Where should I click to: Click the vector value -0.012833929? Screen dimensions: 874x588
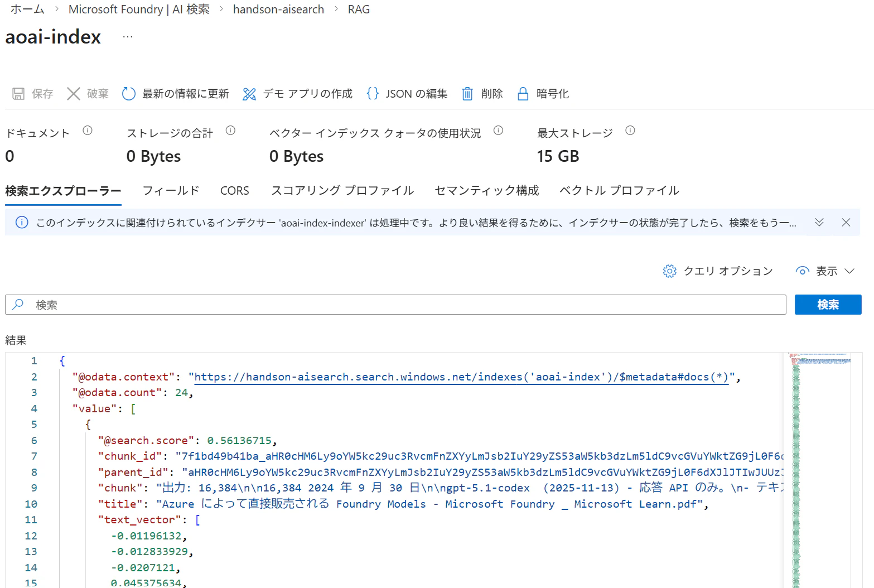[x=149, y=552]
